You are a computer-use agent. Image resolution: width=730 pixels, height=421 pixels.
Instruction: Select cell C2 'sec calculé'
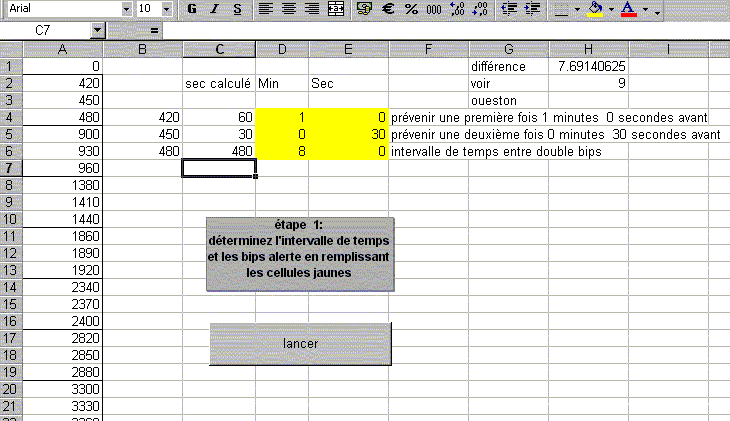point(219,83)
